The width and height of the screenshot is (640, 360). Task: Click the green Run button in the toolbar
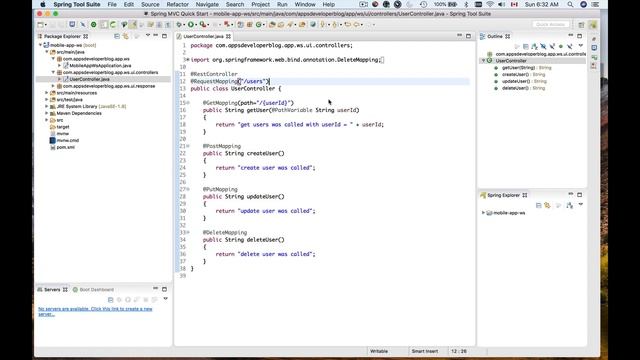pyautogui.click(x=190, y=25)
